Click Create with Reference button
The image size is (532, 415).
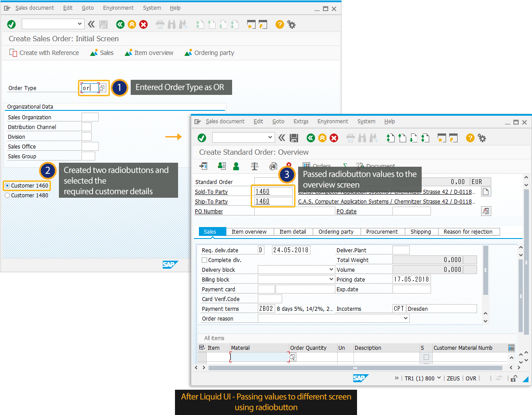pyautogui.click(x=44, y=53)
